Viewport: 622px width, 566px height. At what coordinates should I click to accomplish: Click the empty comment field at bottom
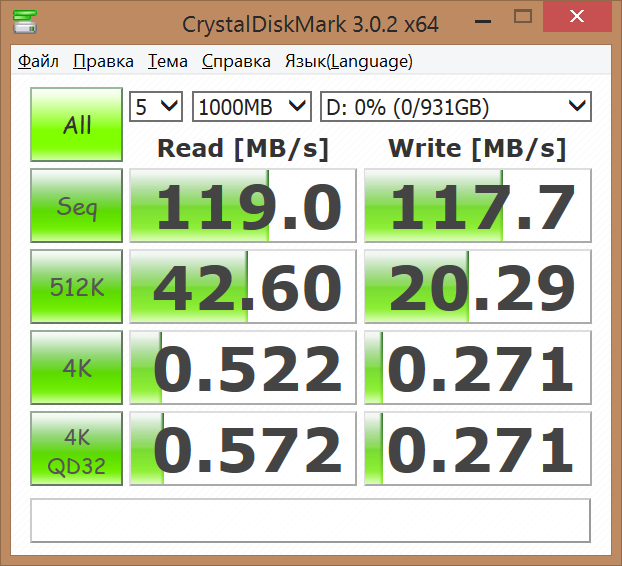311,520
